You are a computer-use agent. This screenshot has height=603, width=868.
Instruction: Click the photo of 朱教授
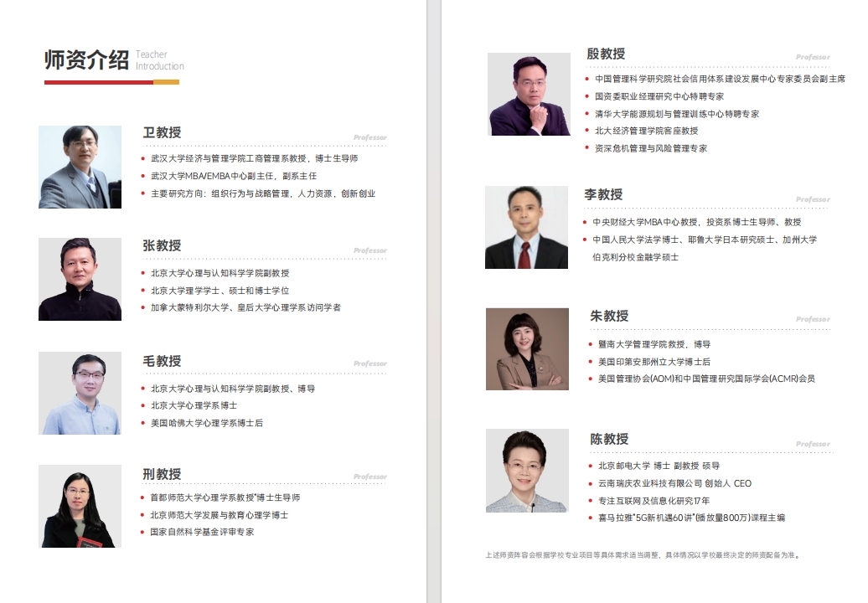click(527, 349)
